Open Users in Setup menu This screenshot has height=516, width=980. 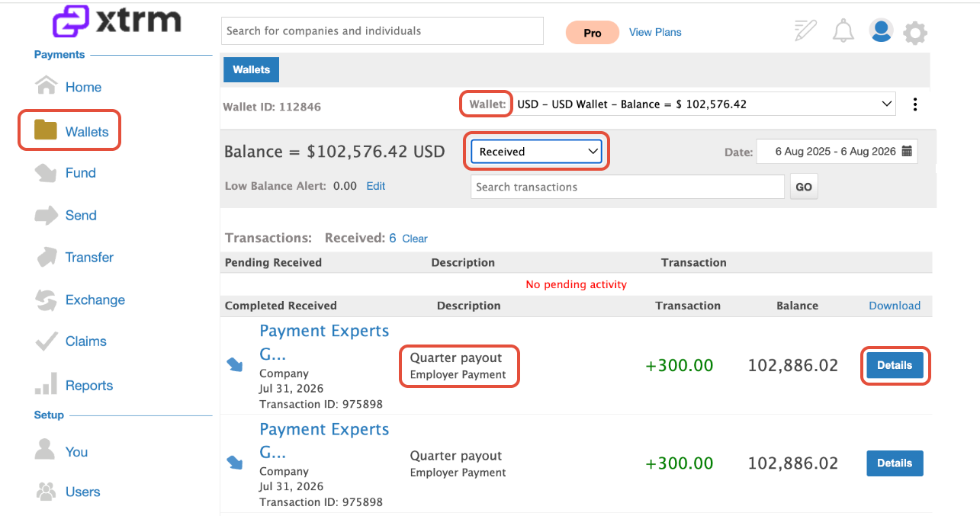(x=83, y=492)
